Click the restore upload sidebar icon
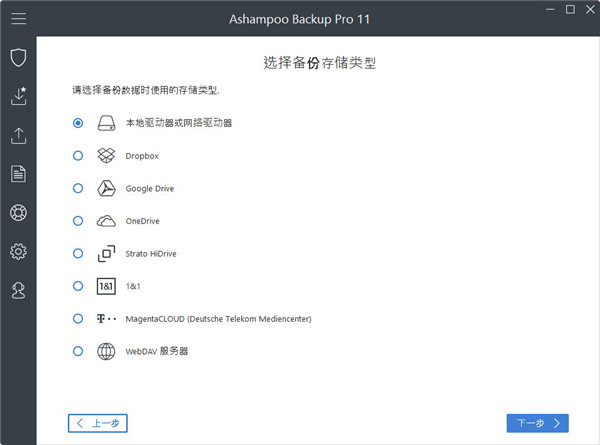The image size is (600, 445). (x=18, y=135)
